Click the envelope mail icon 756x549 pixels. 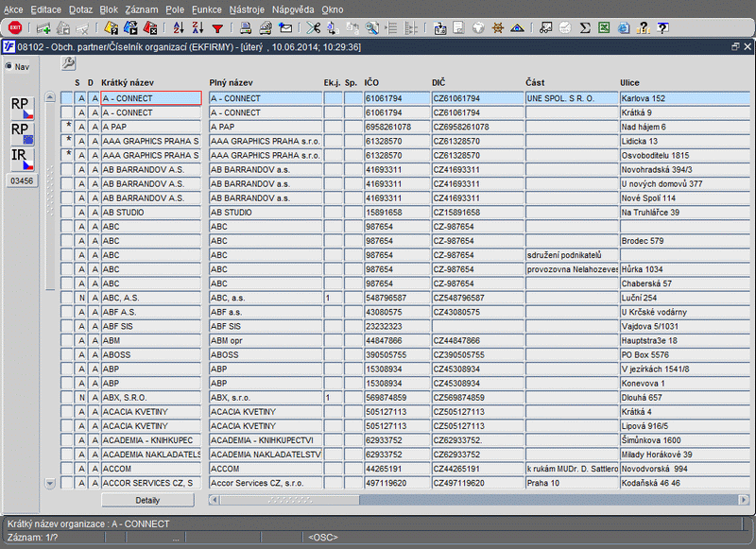[285, 28]
